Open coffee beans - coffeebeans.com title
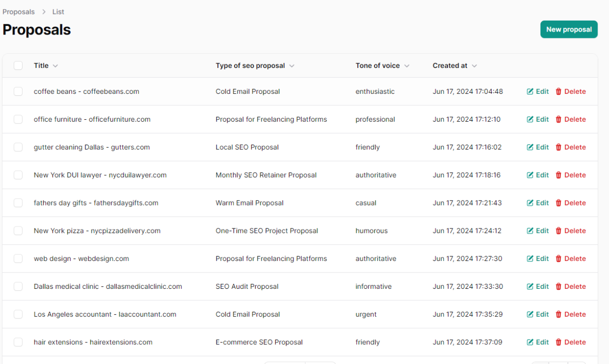The width and height of the screenshot is (609, 364). [86, 91]
